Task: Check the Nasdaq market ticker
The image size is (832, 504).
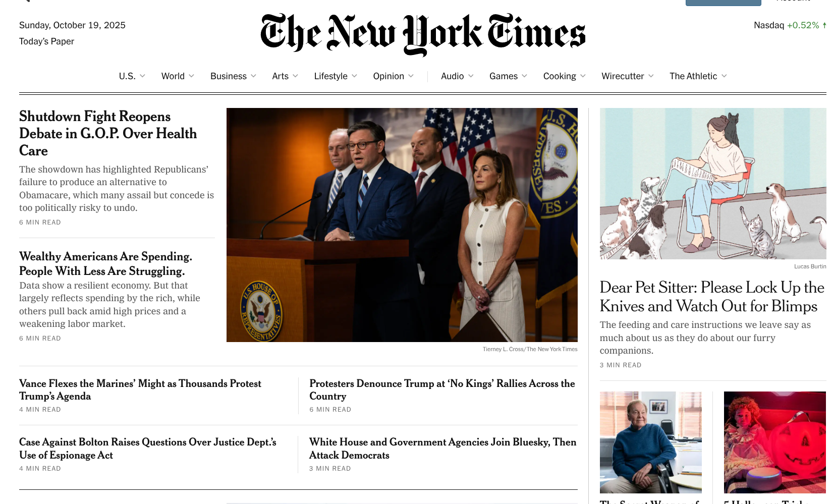Action: coord(790,25)
